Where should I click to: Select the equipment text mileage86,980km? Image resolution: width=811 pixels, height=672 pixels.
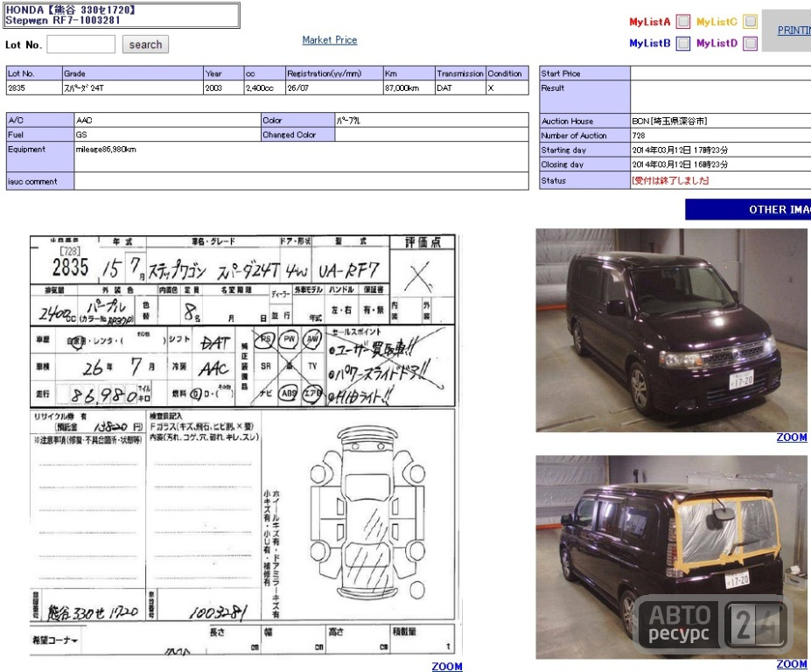coord(106,150)
